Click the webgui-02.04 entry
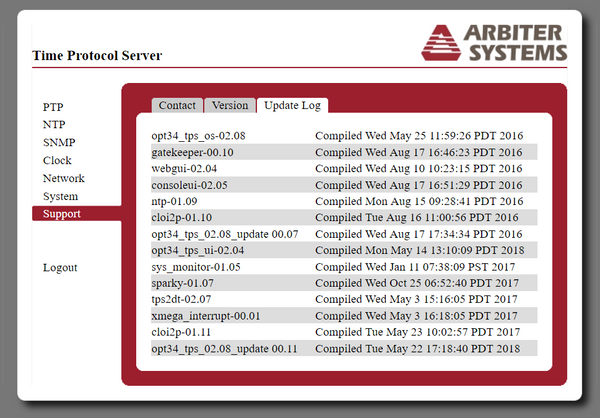Image resolution: width=600 pixels, height=418 pixels. (184, 168)
